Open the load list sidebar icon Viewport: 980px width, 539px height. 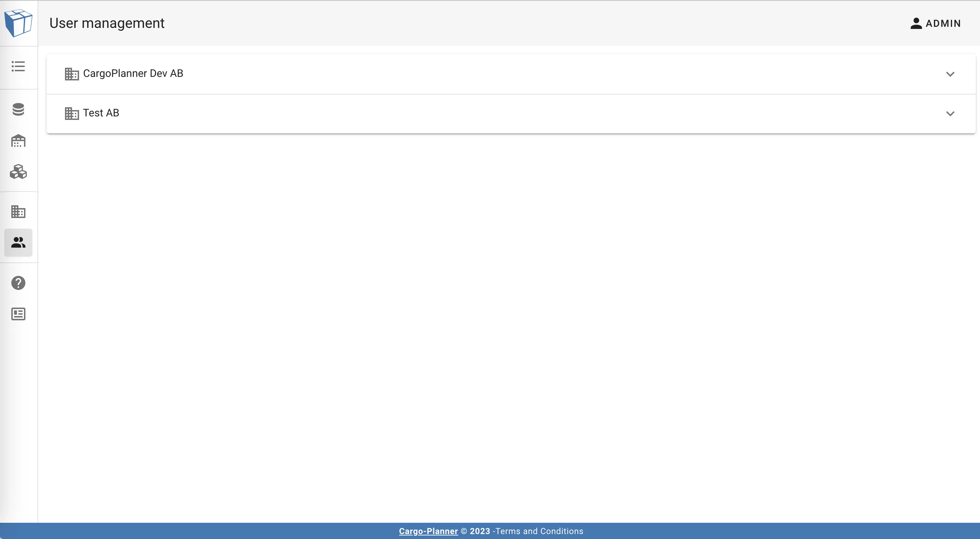18,66
